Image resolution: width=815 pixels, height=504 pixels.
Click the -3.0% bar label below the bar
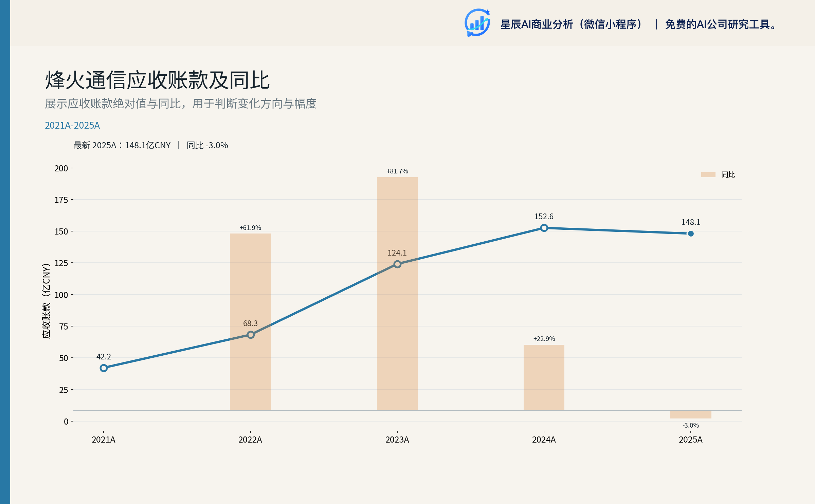(691, 425)
